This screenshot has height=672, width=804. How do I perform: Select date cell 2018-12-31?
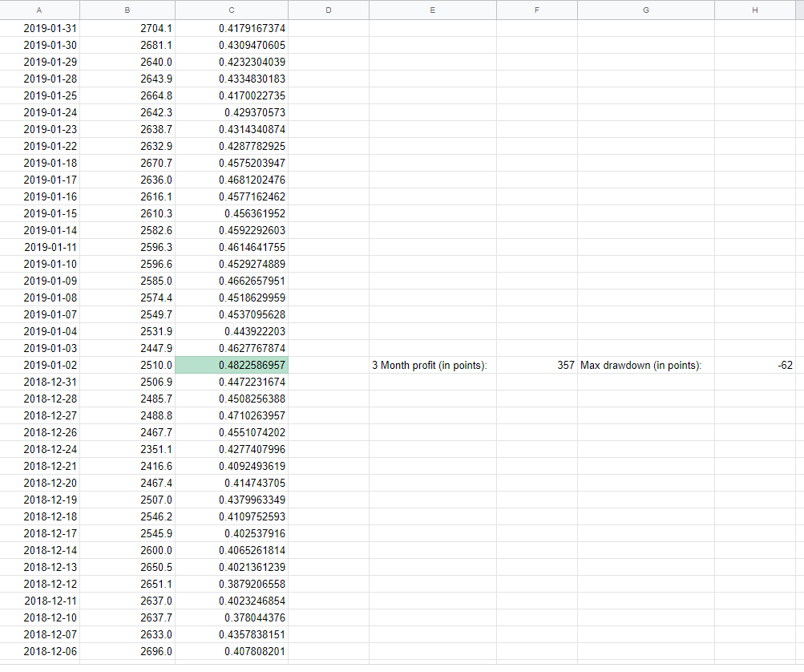click(39, 383)
